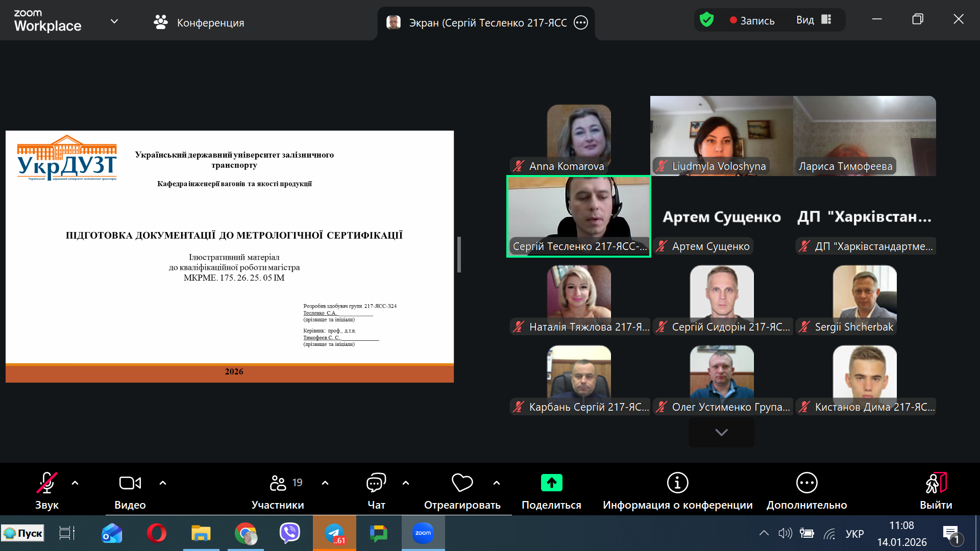Show more participants with down chevron

tap(721, 433)
